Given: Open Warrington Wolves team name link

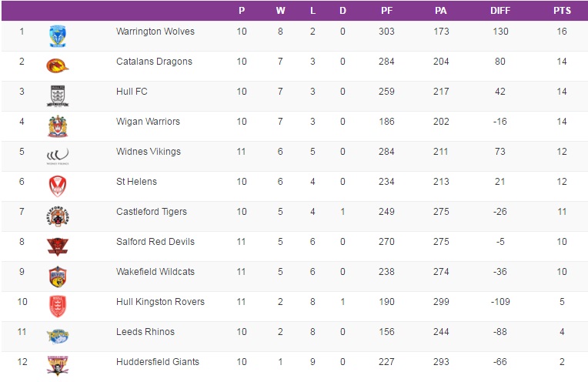Looking at the screenshot, I should click(155, 32).
